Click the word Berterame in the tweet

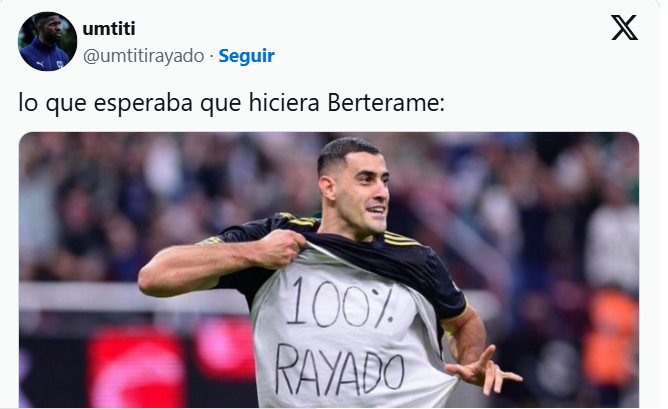coord(386,103)
